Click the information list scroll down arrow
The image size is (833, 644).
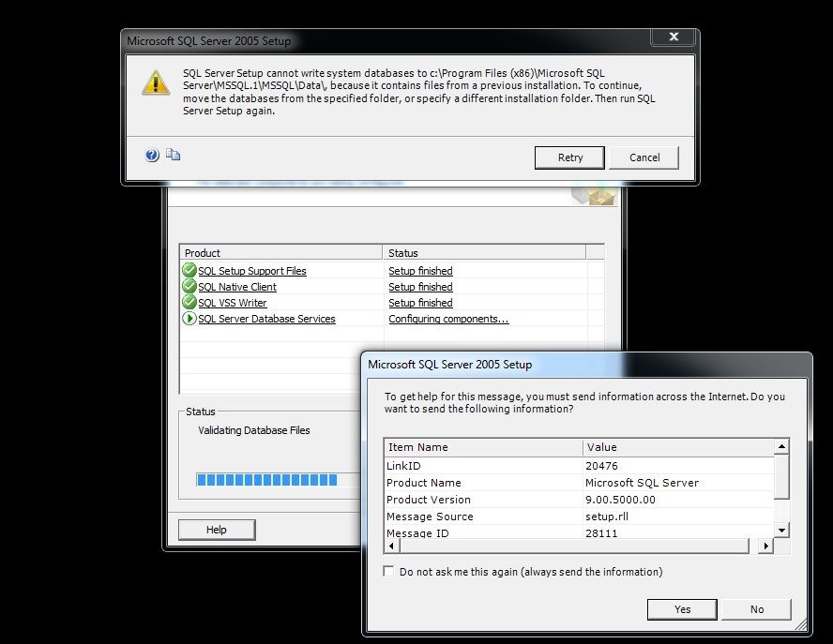(781, 530)
